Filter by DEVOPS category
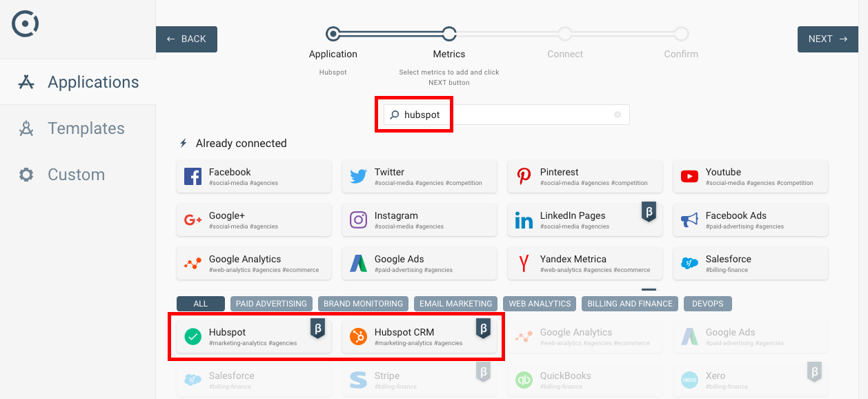This screenshot has height=399, width=868. pyautogui.click(x=708, y=304)
